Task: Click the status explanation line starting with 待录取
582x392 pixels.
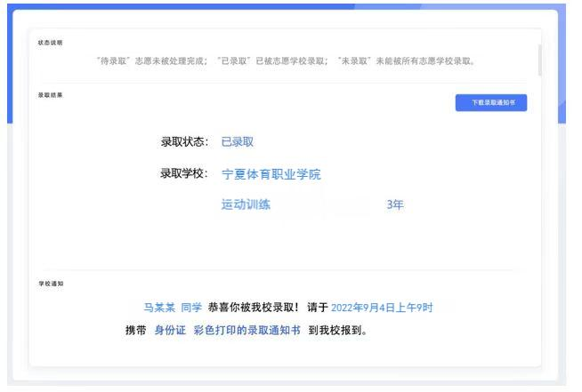Action: click(x=286, y=60)
